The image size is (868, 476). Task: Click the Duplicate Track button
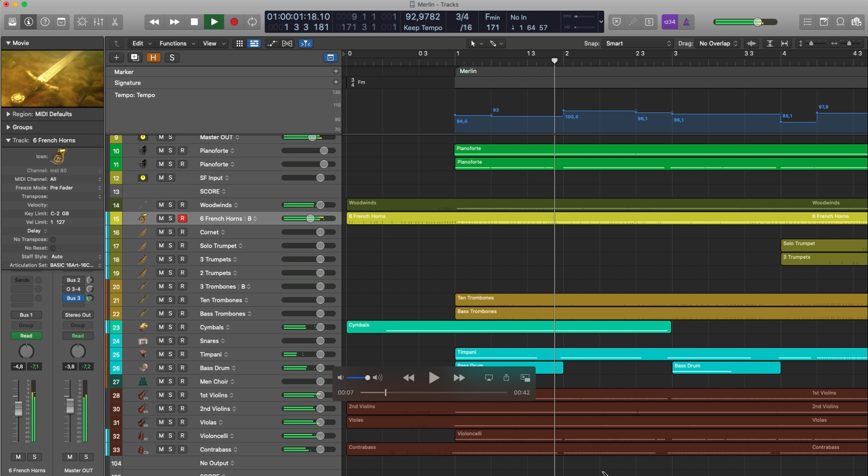(x=135, y=57)
